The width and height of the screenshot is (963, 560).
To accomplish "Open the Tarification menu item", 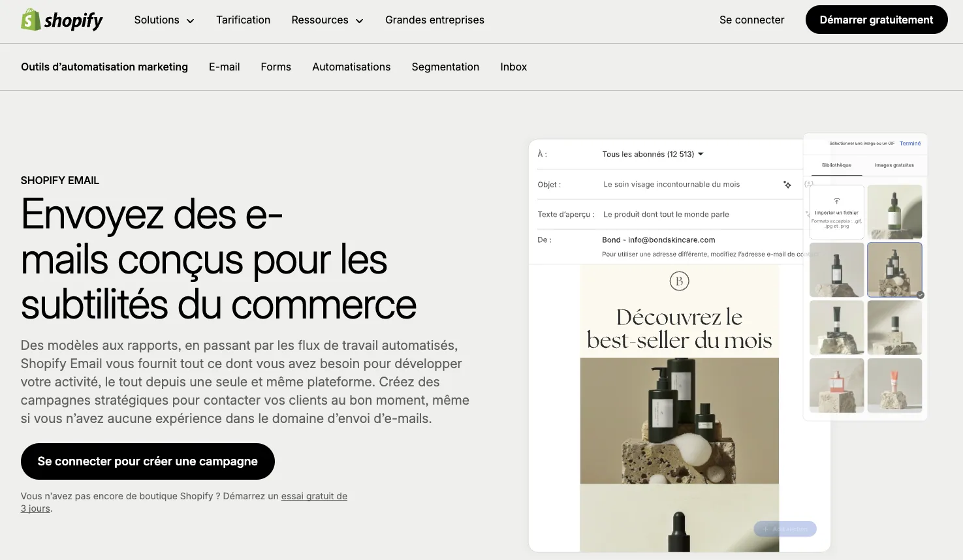I will point(243,20).
